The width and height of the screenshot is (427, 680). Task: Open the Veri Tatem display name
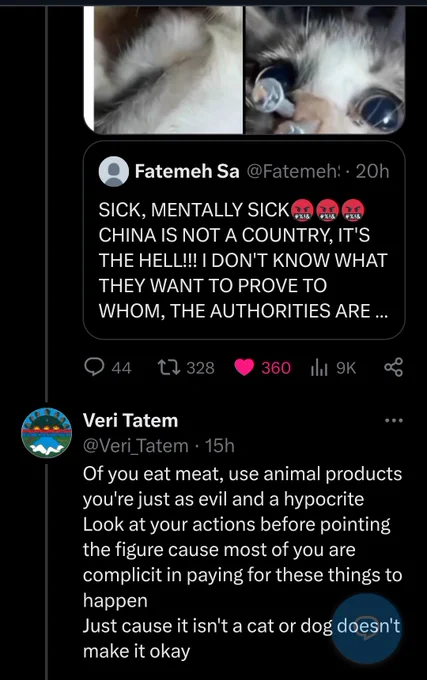[130, 420]
